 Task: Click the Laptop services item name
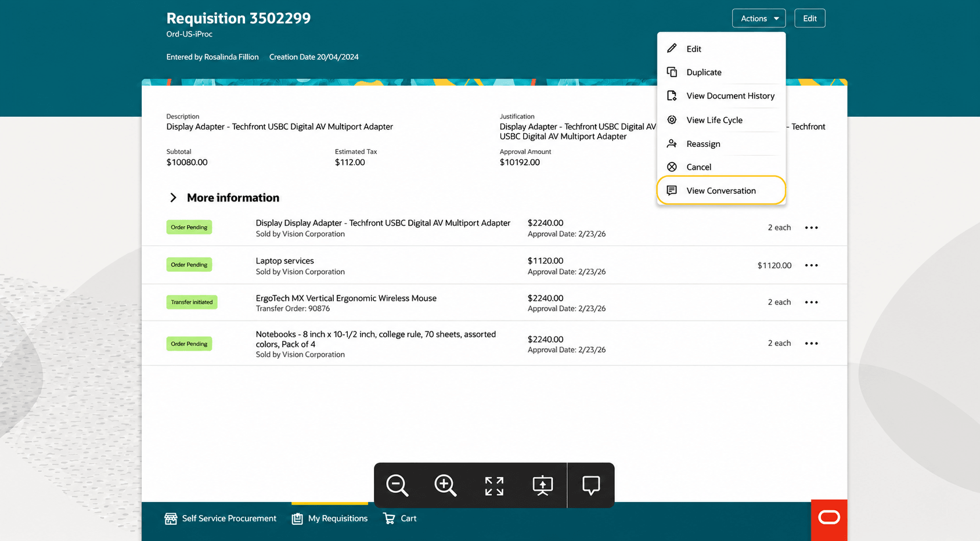[285, 261]
